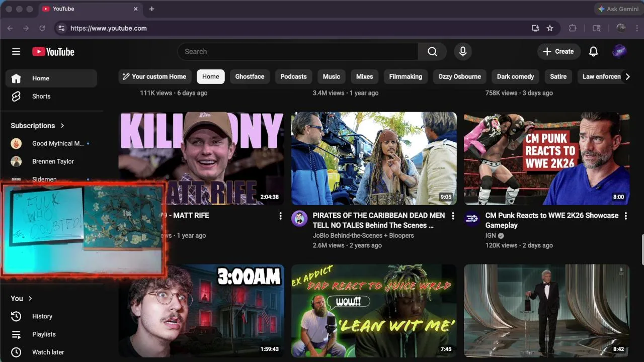644x362 pixels.
Task: Select the Filmmaking filter chip
Action: pos(406,76)
